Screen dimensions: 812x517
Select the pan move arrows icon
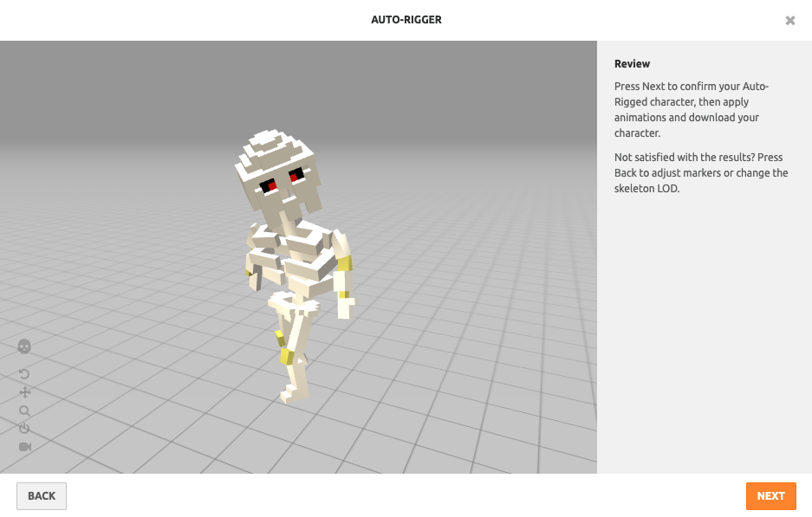24,392
